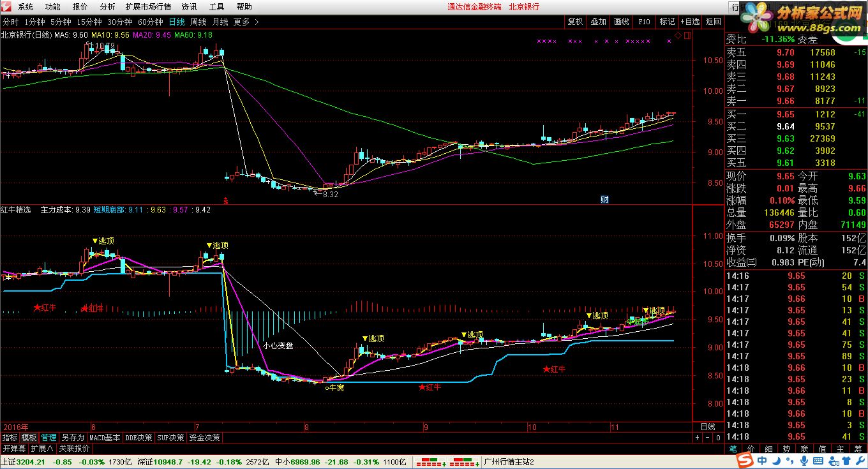The image size is (868, 469).
Task: Open the 模板 tab
Action: 29,438
